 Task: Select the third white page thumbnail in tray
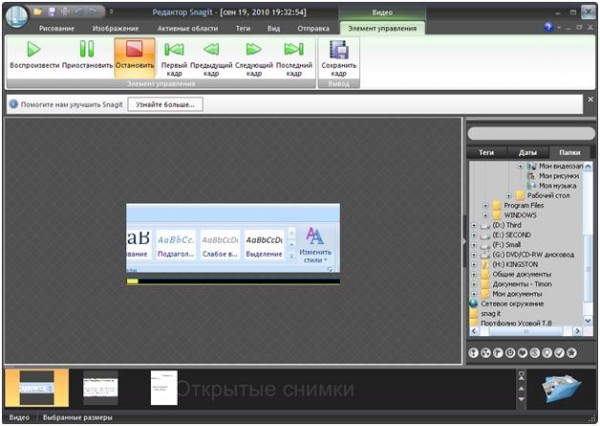pyautogui.click(x=164, y=388)
